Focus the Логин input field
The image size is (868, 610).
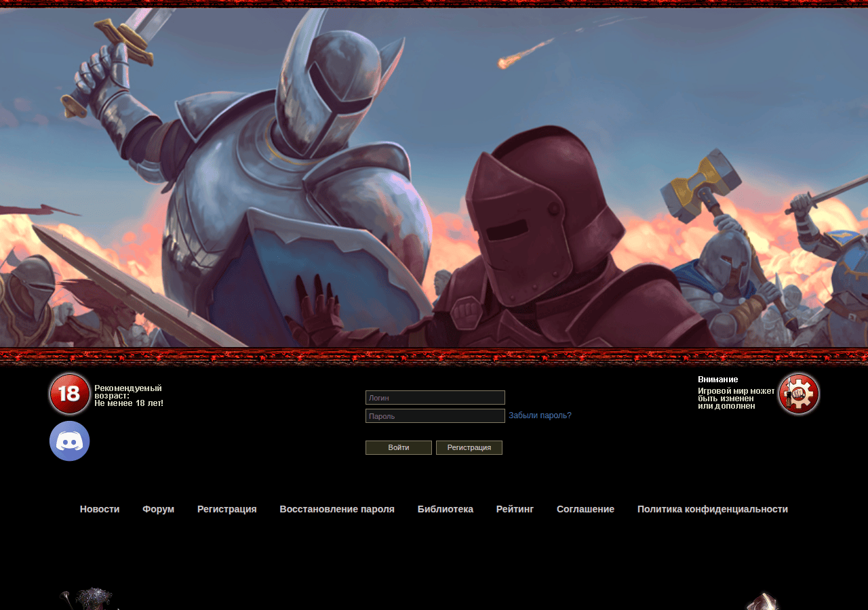pos(435,398)
